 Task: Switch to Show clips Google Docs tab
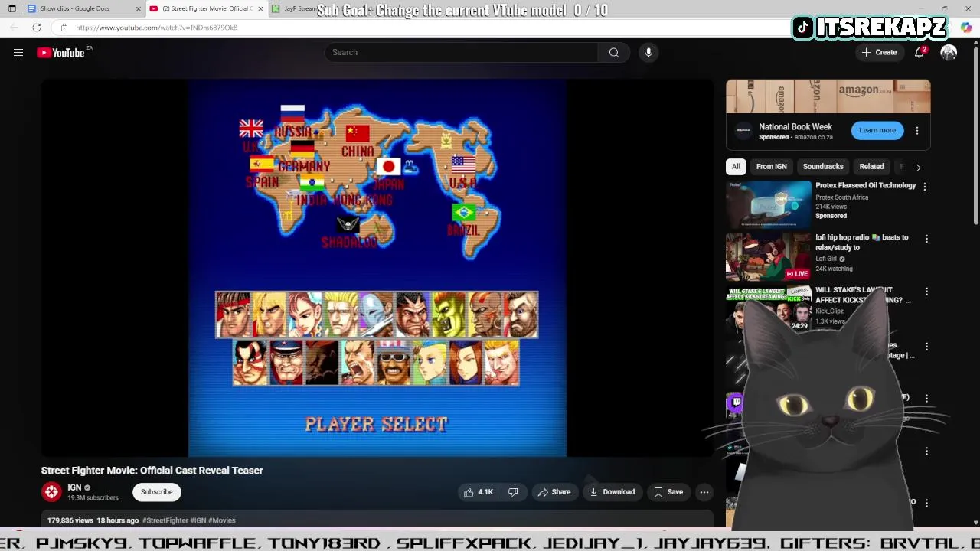pyautogui.click(x=77, y=8)
